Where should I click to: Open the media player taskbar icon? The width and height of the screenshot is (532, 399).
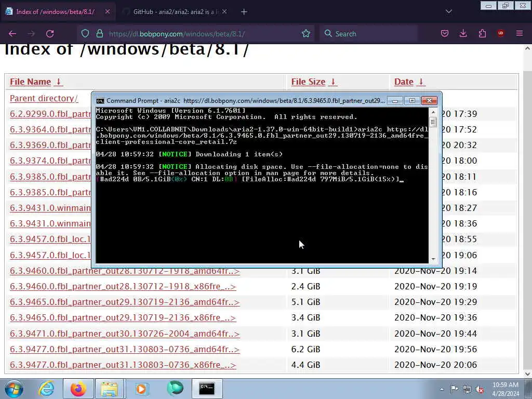click(x=141, y=389)
